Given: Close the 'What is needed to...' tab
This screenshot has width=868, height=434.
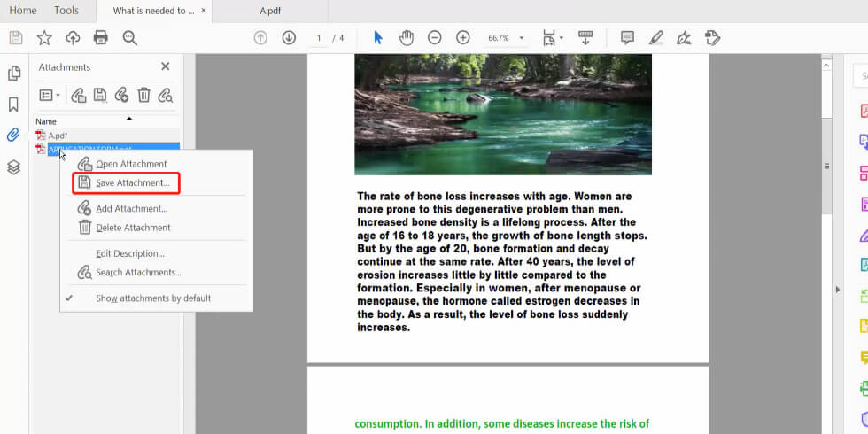Looking at the screenshot, I should (204, 11).
